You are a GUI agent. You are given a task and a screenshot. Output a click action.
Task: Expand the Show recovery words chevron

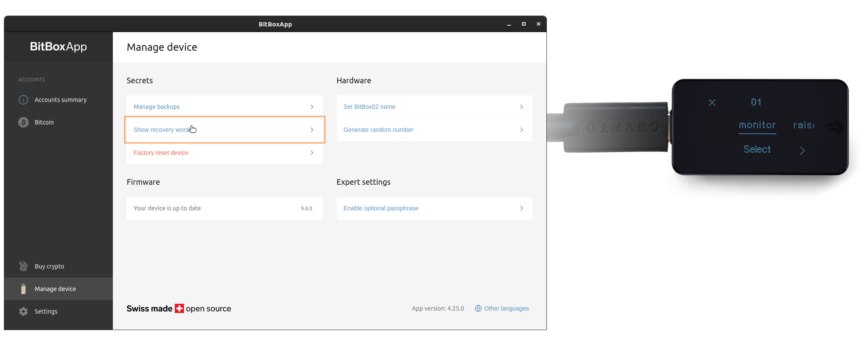312,130
